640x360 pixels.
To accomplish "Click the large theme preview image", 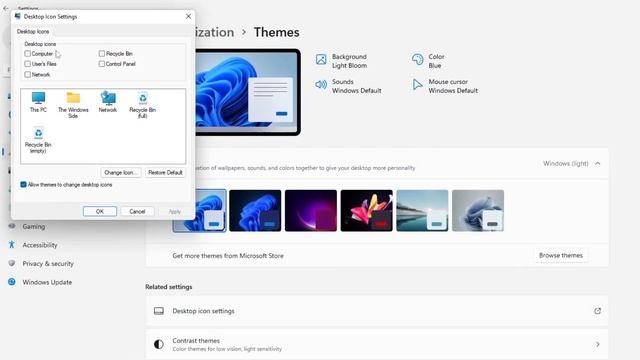I will coord(247,92).
